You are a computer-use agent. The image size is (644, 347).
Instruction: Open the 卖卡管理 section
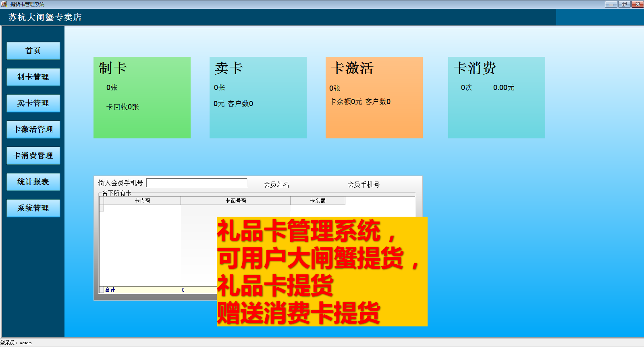33,103
